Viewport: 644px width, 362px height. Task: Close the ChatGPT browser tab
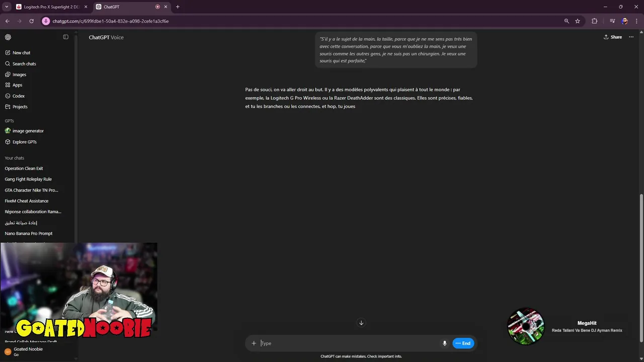(x=166, y=7)
